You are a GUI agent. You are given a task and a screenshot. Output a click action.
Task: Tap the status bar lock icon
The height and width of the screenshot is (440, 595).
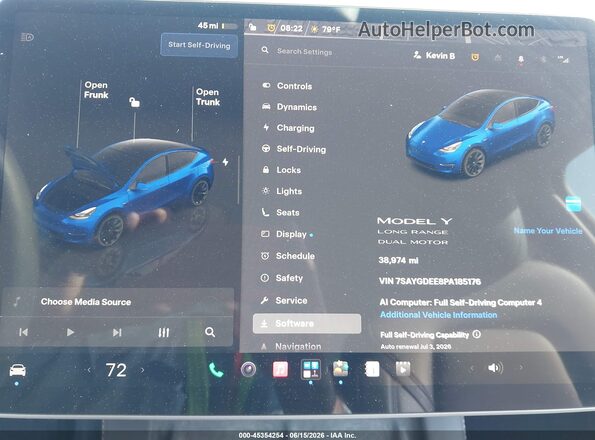(252, 27)
